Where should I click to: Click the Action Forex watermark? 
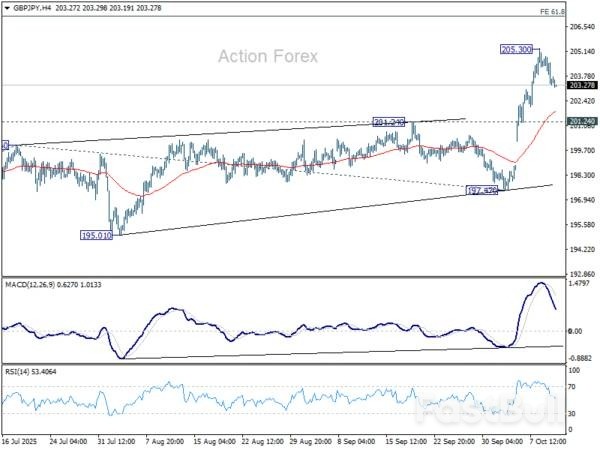tap(268, 56)
